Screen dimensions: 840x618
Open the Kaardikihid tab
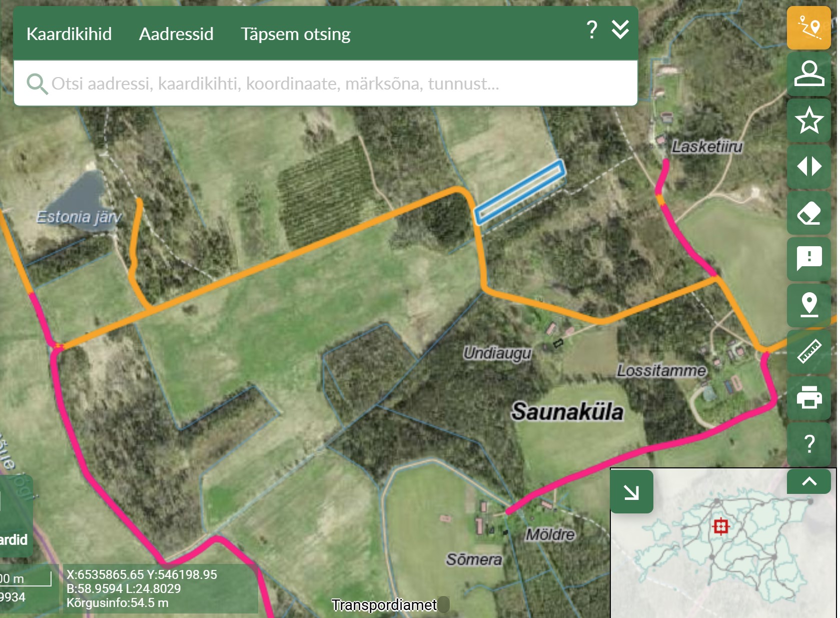click(69, 34)
